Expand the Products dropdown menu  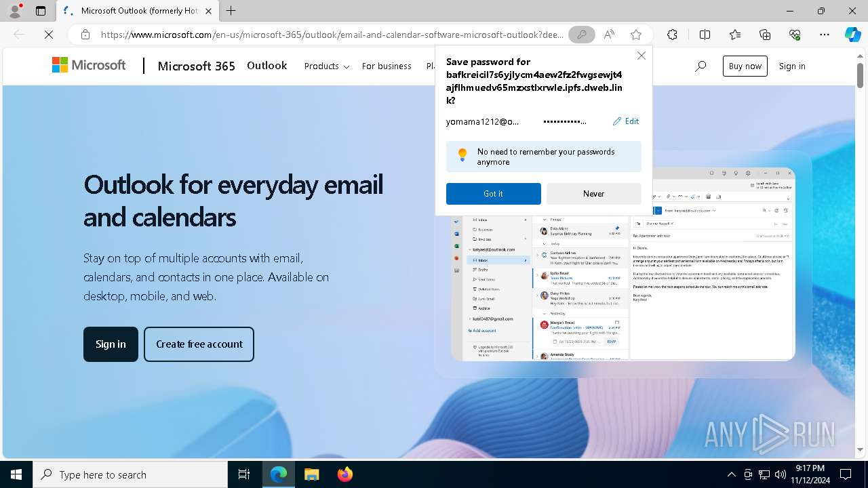pos(326,66)
